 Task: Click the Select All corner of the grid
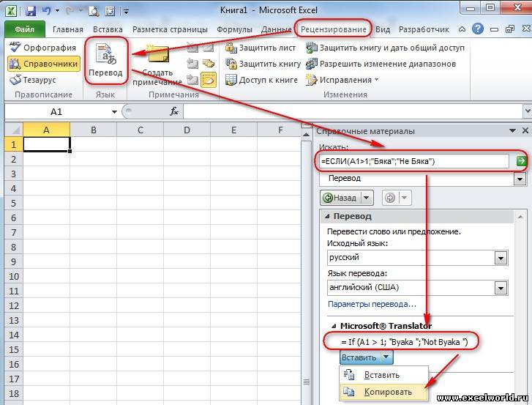(x=14, y=130)
